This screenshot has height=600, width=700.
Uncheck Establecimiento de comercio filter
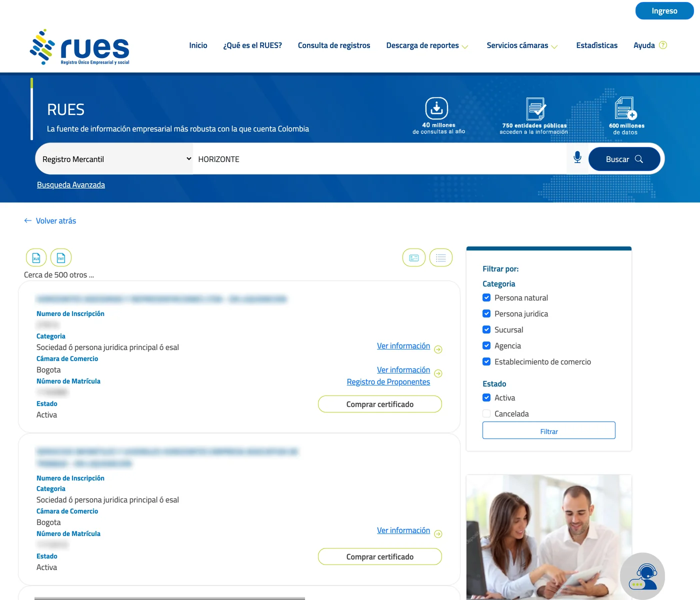(486, 361)
